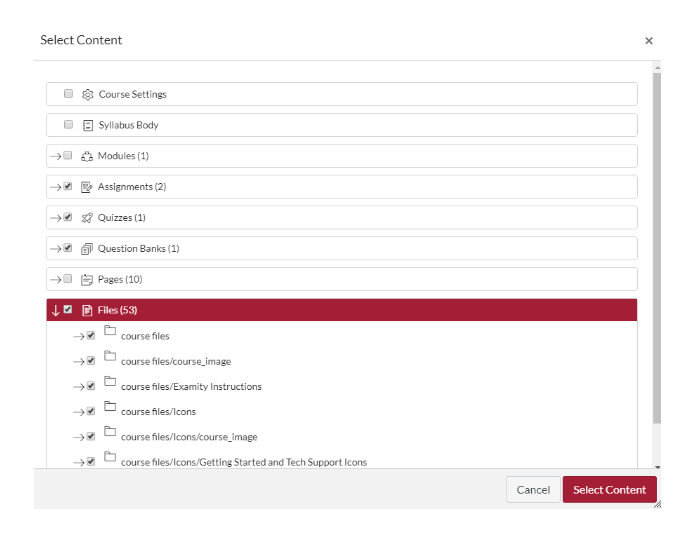Click folder icon for course files/Icons/course_image

point(110,432)
